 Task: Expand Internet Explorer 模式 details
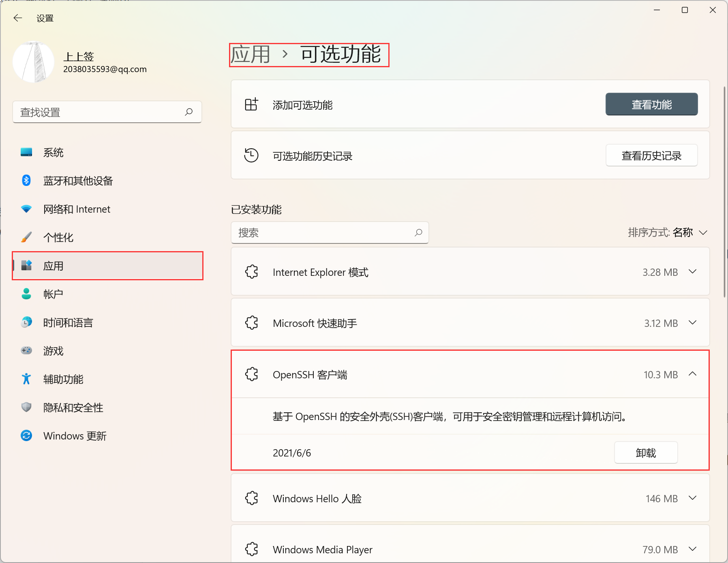pyautogui.click(x=692, y=272)
